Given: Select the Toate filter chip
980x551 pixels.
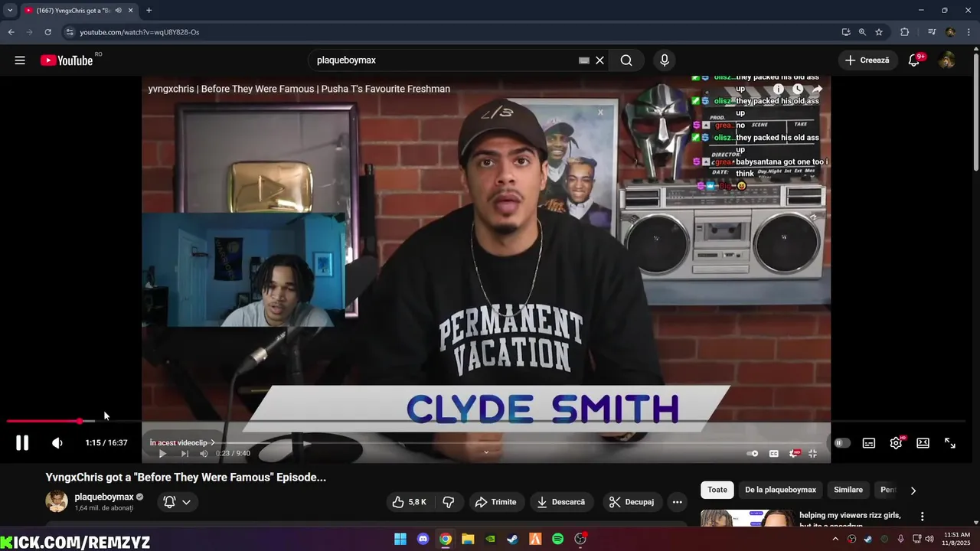Looking at the screenshot, I should pyautogui.click(x=717, y=490).
